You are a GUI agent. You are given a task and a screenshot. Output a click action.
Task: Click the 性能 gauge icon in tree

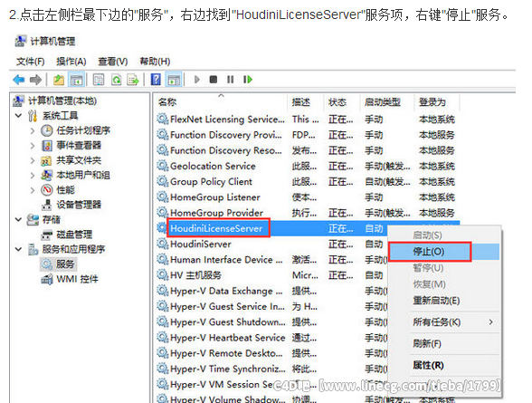coord(47,190)
